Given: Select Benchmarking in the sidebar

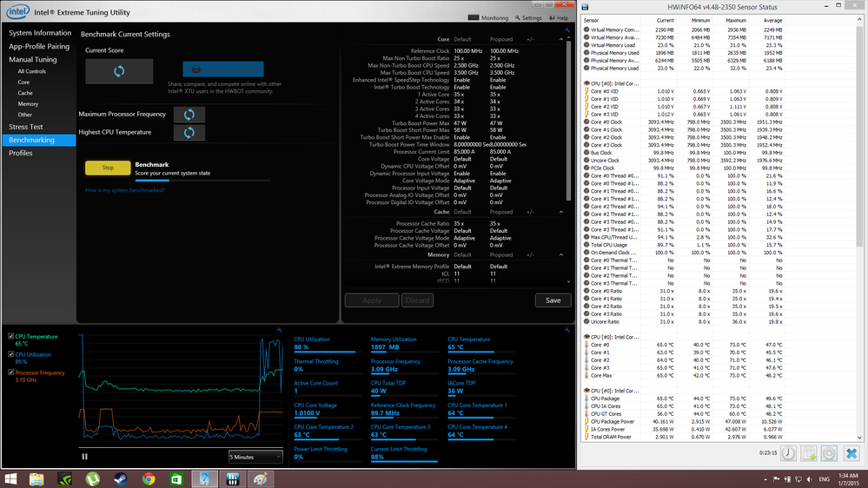Looking at the screenshot, I should click(39, 140).
